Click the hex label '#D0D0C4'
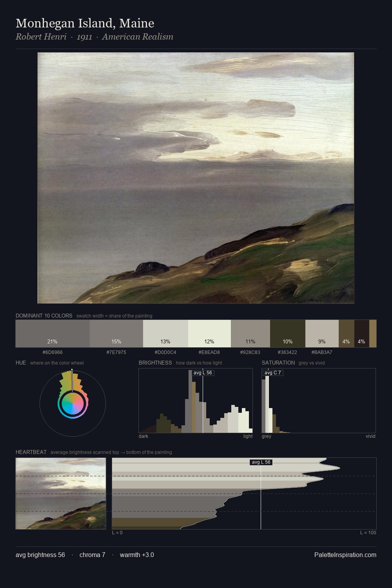The width and height of the screenshot is (392, 588). point(165,352)
